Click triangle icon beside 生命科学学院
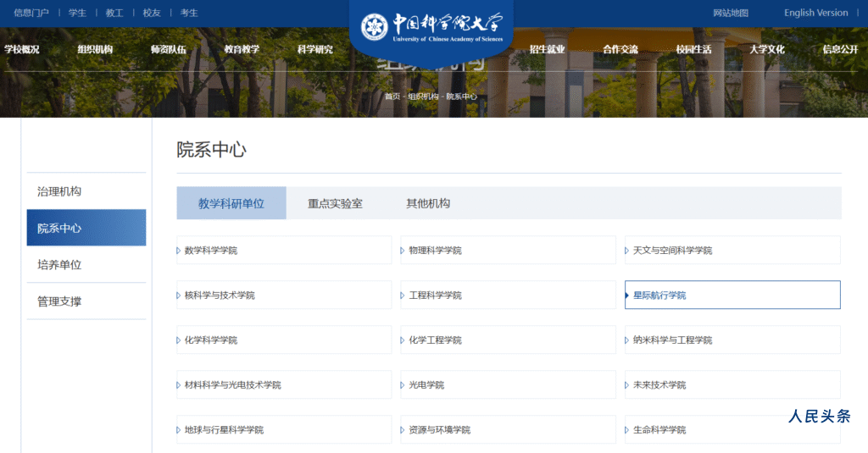This screenshot has height=453, width=868. [x=626, y=430]
